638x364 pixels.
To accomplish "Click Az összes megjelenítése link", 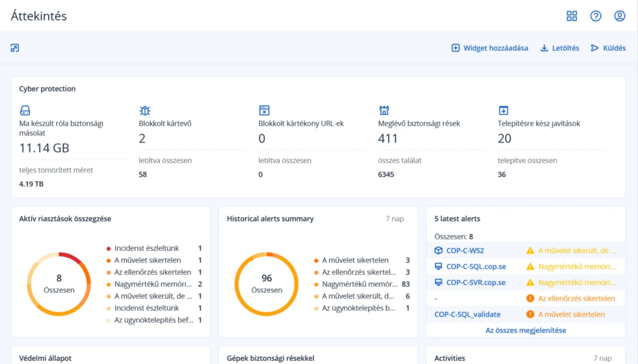I will [526, 330].
